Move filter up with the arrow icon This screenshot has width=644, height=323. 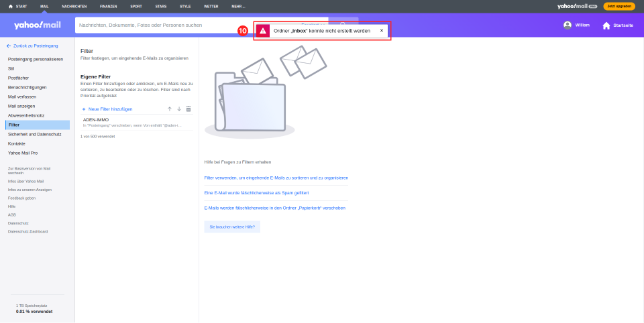click(170, 109)
